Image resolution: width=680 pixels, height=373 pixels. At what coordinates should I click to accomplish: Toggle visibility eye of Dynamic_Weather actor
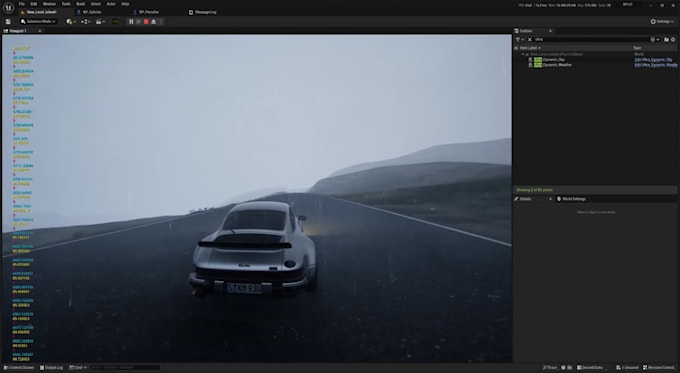coord(530,65)
